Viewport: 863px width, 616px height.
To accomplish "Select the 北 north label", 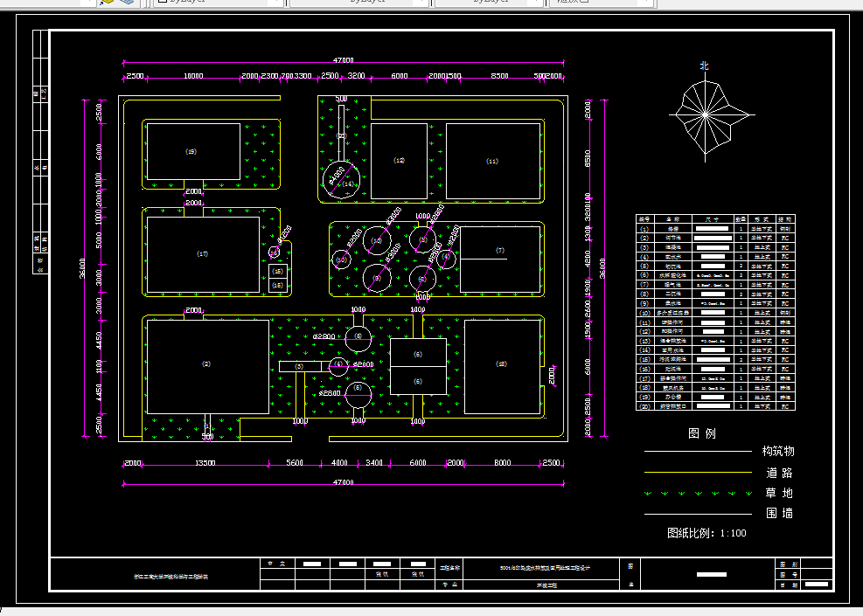I will [x=704, y=66].
